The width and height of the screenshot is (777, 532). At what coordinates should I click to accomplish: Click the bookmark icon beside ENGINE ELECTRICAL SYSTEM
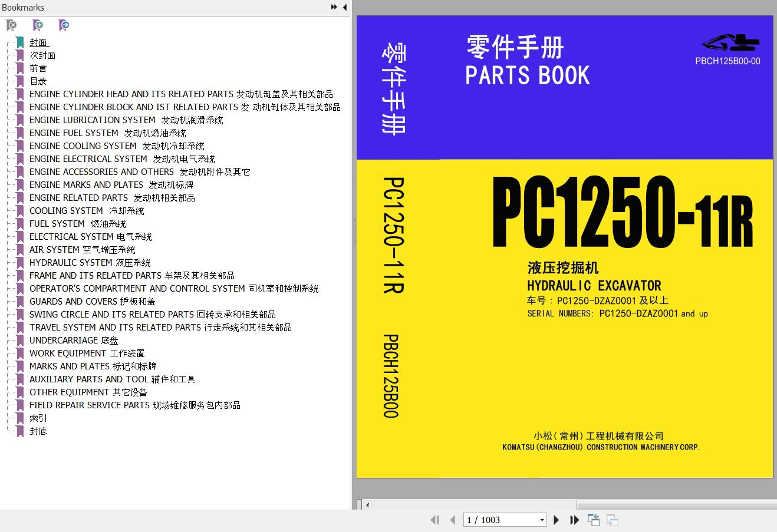coord(20,159)
